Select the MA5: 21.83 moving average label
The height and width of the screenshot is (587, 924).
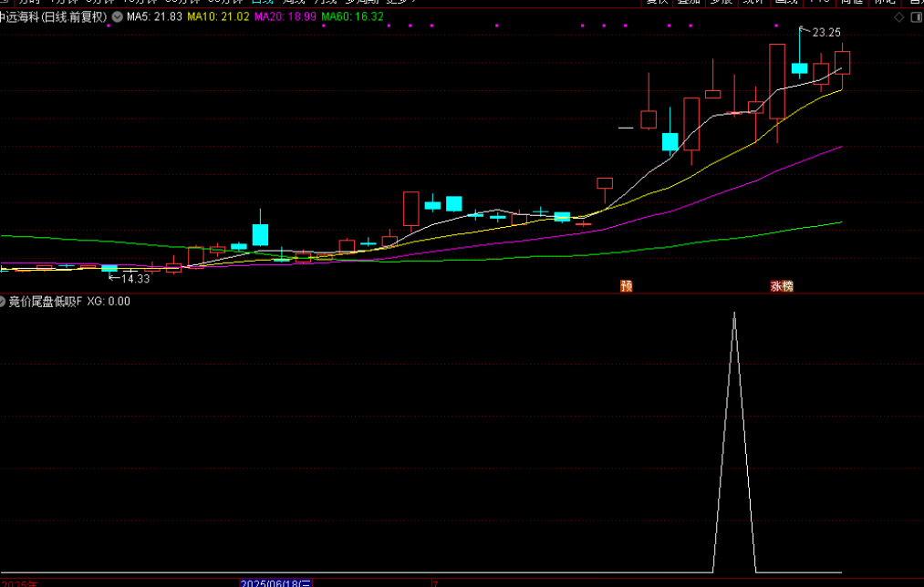[154, 17]
